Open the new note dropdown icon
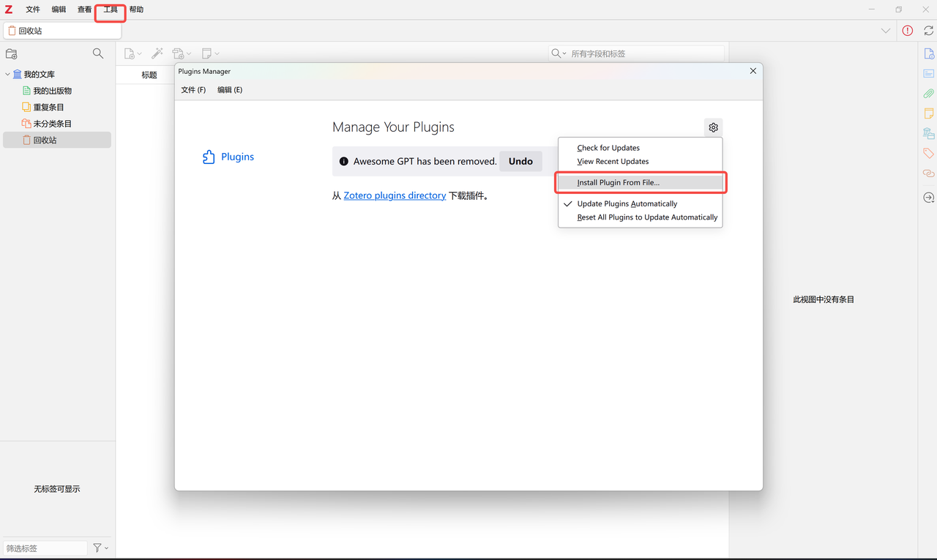Screen dimensions: 937x560 point(210,53)
